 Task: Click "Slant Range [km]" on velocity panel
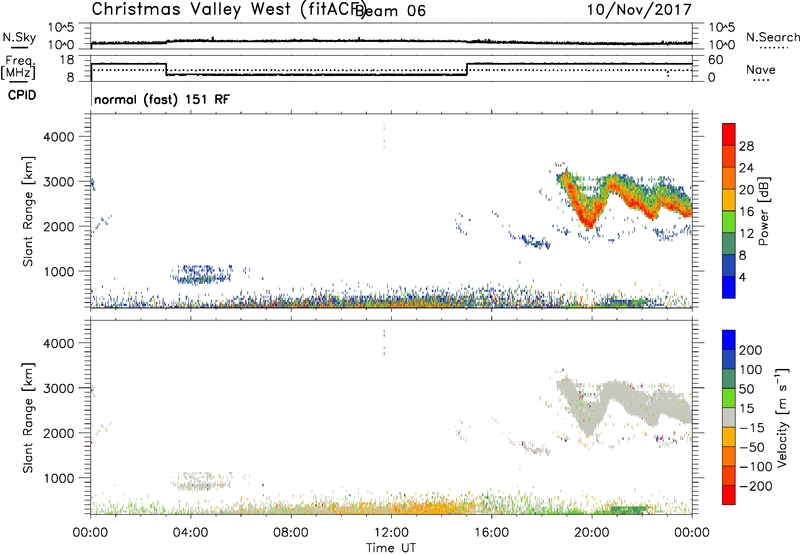tap(28, 418)
